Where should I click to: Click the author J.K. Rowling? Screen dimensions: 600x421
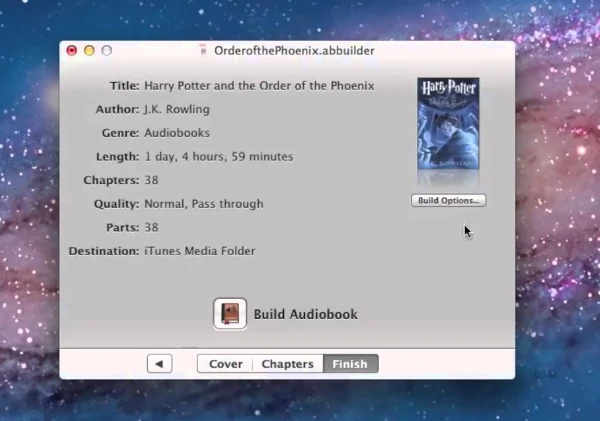tap(177, 109)
